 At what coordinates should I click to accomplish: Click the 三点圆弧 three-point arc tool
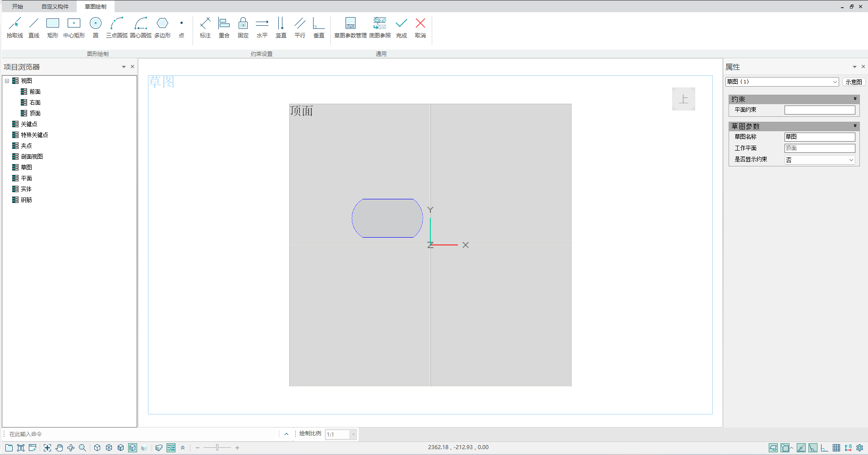coord(116,28)
